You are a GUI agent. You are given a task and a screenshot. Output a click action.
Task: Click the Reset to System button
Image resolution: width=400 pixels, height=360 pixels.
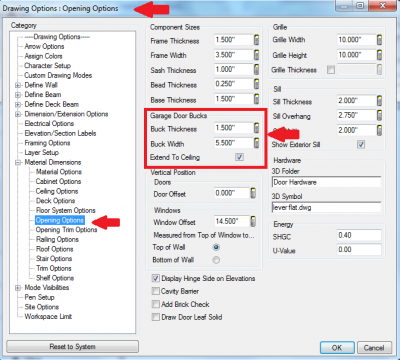pos(72,347)
